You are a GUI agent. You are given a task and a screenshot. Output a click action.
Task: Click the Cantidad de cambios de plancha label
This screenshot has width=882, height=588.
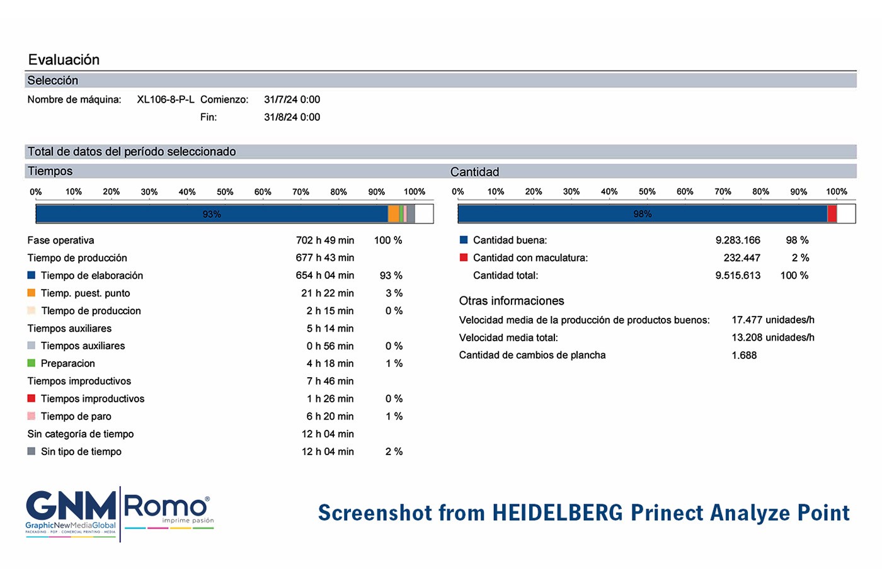532,355
